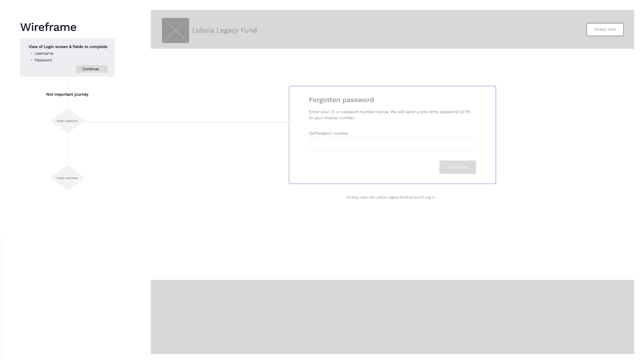
Task: Click the ID/Passport number input field
Action: point(392,144)
